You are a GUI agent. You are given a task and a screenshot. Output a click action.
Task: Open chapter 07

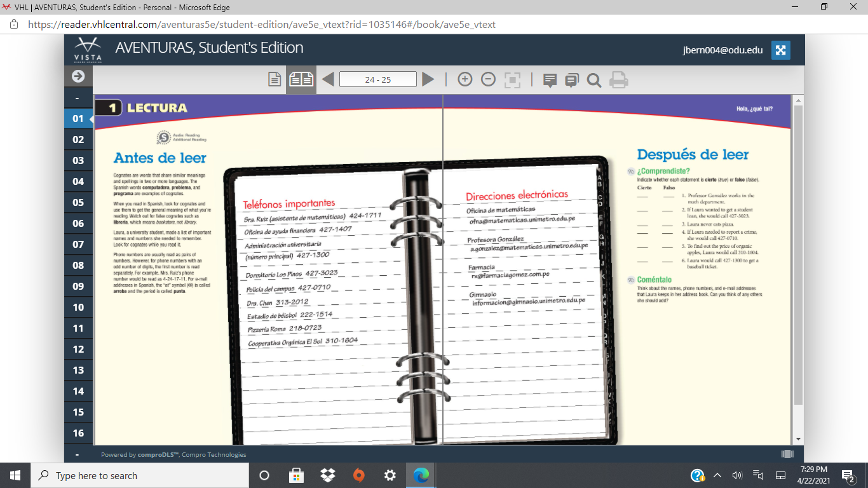point(78,245)
